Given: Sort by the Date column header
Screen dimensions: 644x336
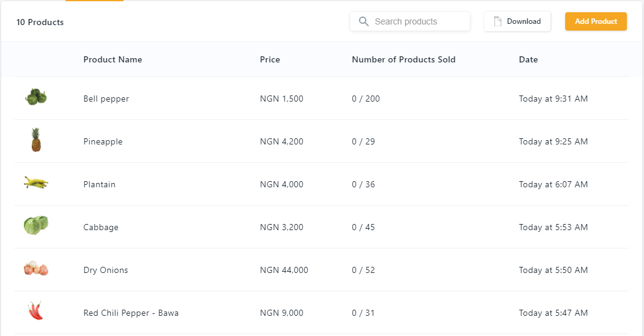Looking at the screenshot, I should (528, 59).
